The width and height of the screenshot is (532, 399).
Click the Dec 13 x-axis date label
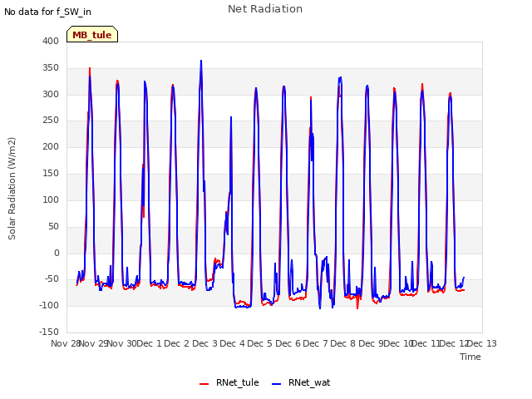[482, 343]
